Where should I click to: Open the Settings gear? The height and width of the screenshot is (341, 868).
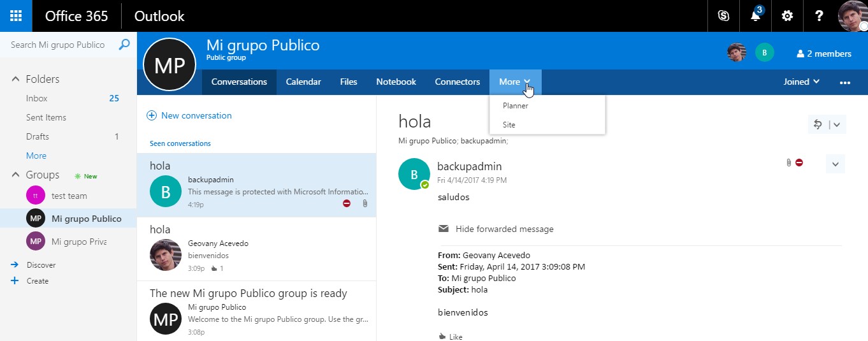(x=787, y=16)
